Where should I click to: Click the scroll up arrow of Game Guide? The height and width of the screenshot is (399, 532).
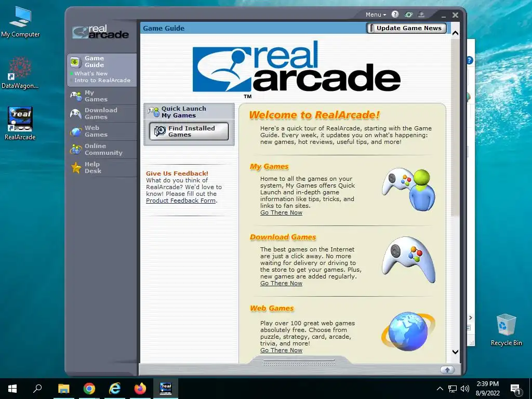[455, 33]
